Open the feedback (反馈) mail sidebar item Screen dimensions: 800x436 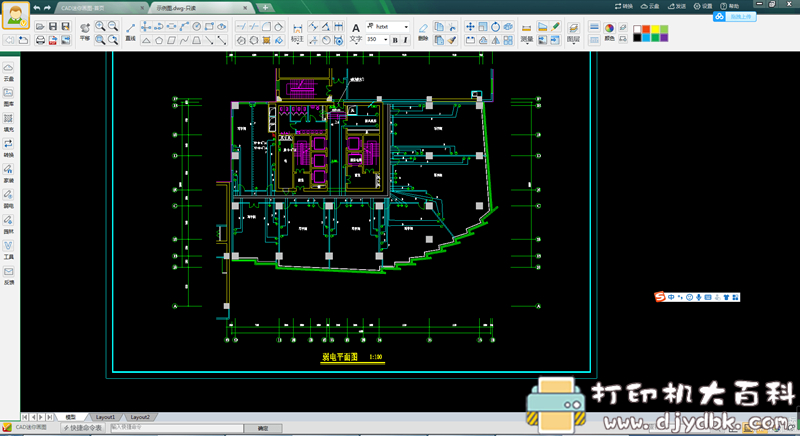[x=9, y=275]
